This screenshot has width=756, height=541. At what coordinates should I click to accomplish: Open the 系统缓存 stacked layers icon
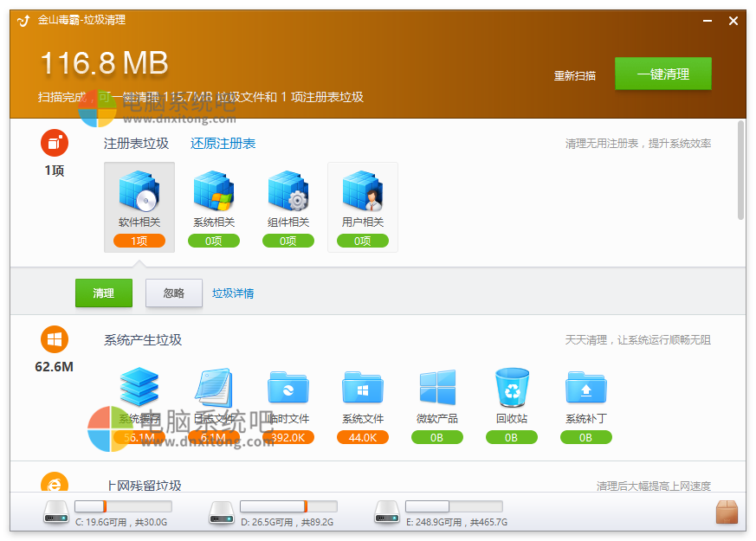(x=139, y=387)
